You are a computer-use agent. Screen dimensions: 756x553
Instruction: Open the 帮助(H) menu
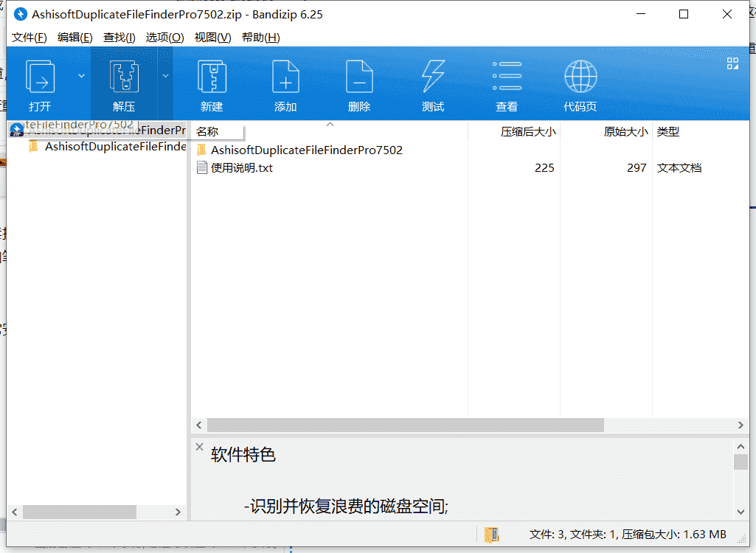[x=261, y=38]
